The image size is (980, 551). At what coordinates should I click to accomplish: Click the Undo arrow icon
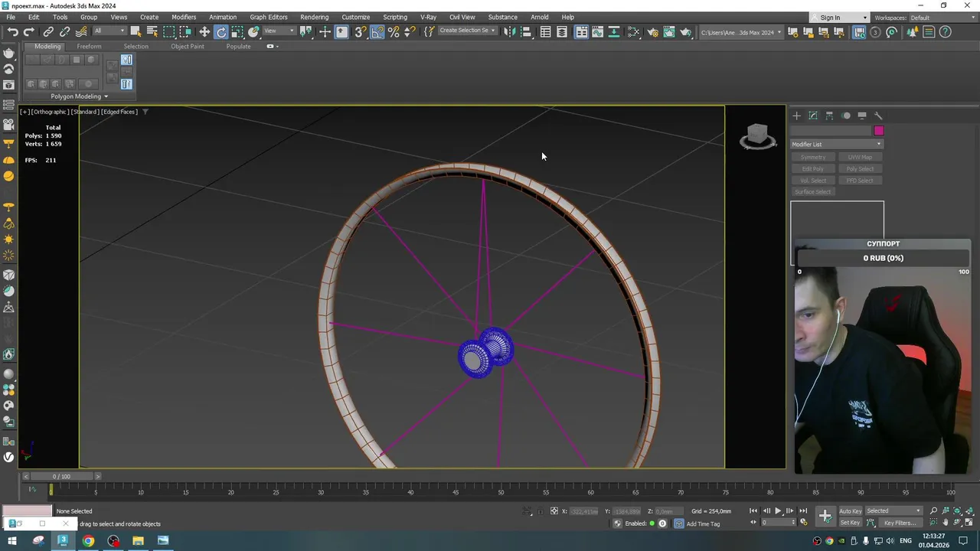13,31
